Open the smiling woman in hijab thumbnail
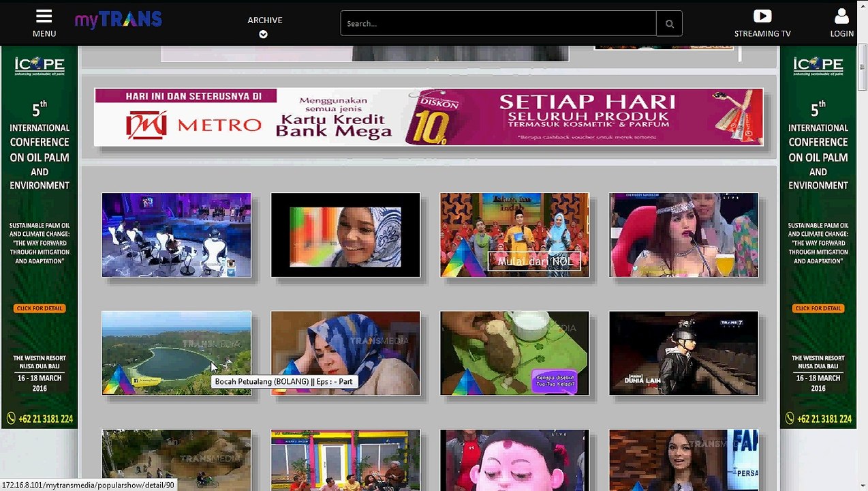 345,235
